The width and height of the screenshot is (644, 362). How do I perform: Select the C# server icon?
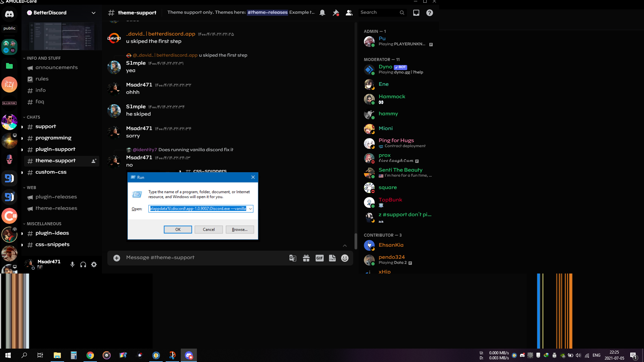(x=9, y=216)
